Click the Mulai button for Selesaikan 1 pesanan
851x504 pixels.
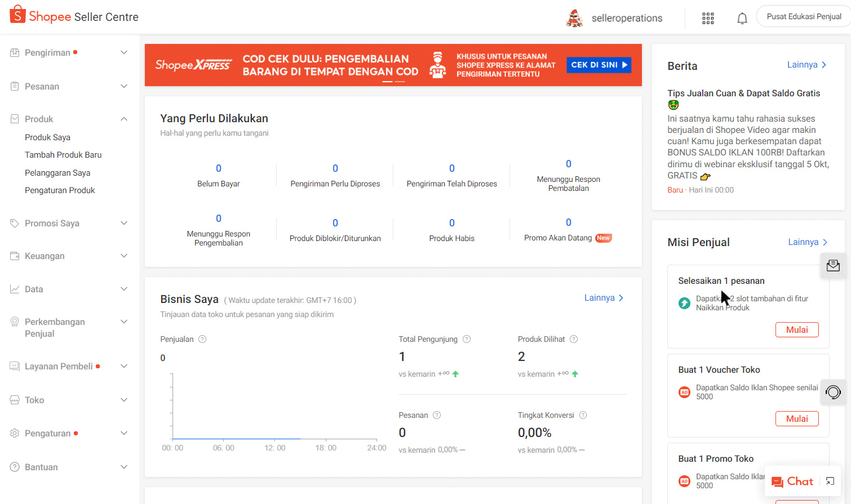(797, 329)
